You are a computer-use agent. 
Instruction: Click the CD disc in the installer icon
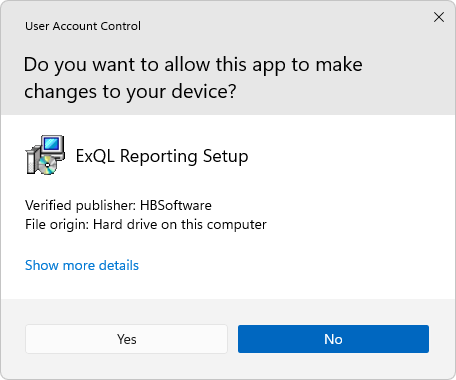pyautogui.click(x=47, y=165)
